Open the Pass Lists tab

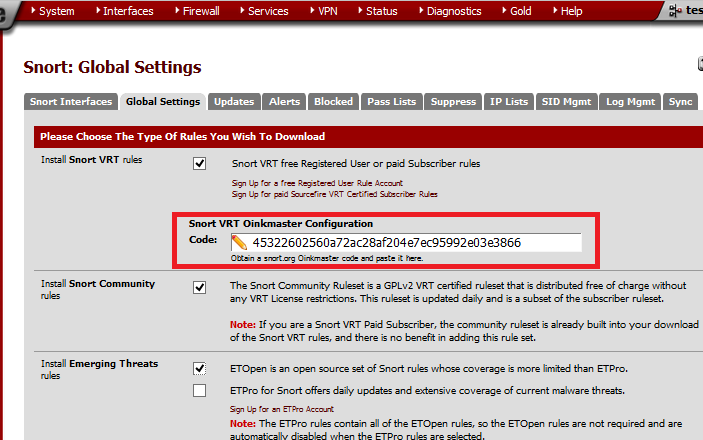coord(391,102)
